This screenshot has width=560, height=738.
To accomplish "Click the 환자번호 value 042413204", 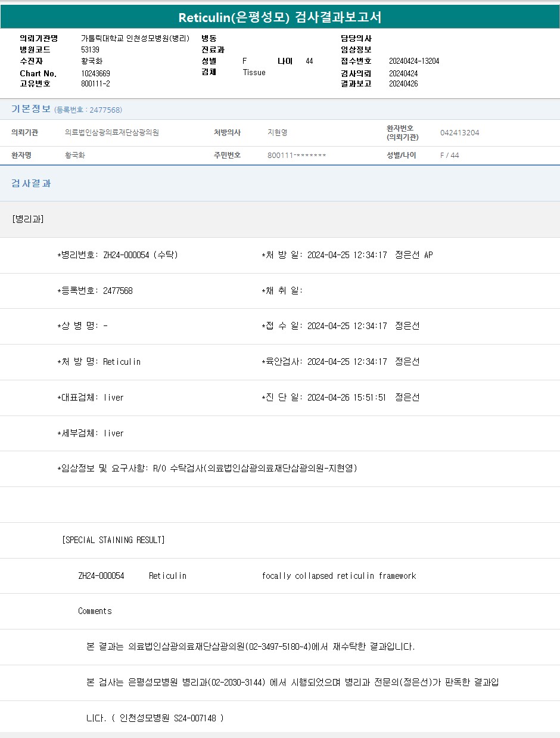I will click(x=459, y=132).
